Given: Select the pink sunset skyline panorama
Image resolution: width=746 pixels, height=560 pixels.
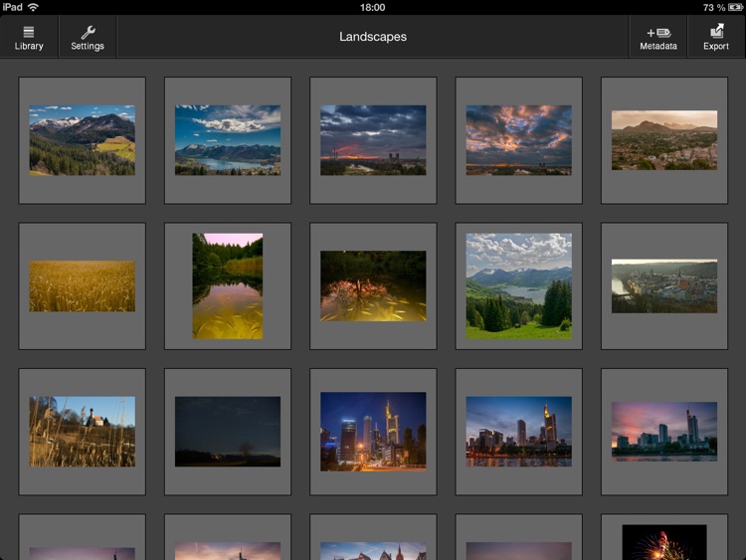Looking at the screenshot, I should [x=664, y=432].
